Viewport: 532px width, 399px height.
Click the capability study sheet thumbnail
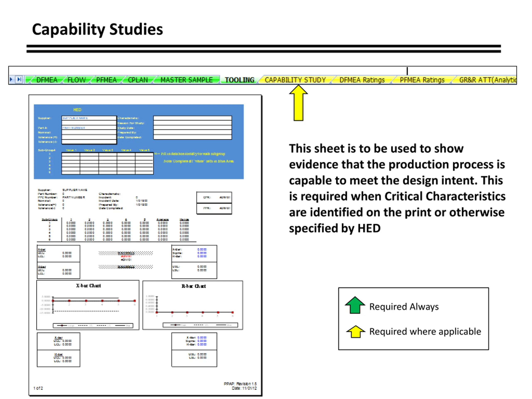(145, 245)
